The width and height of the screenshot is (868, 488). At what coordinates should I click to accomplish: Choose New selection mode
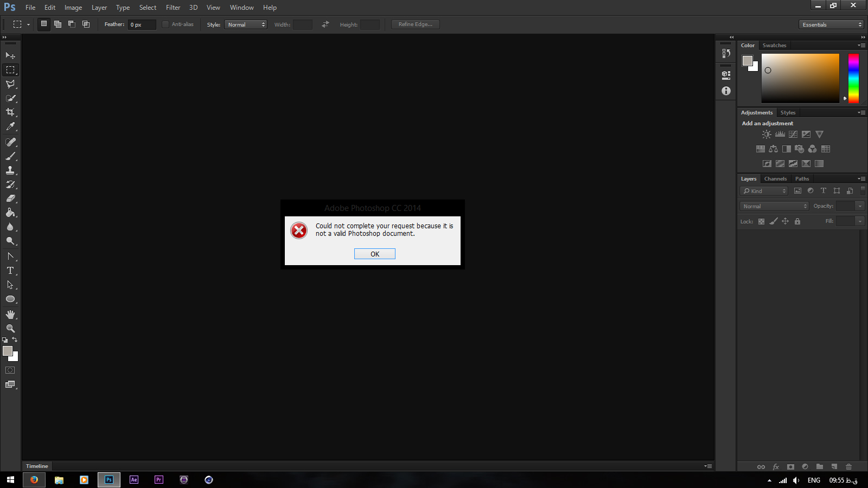(x=44, y=24)
